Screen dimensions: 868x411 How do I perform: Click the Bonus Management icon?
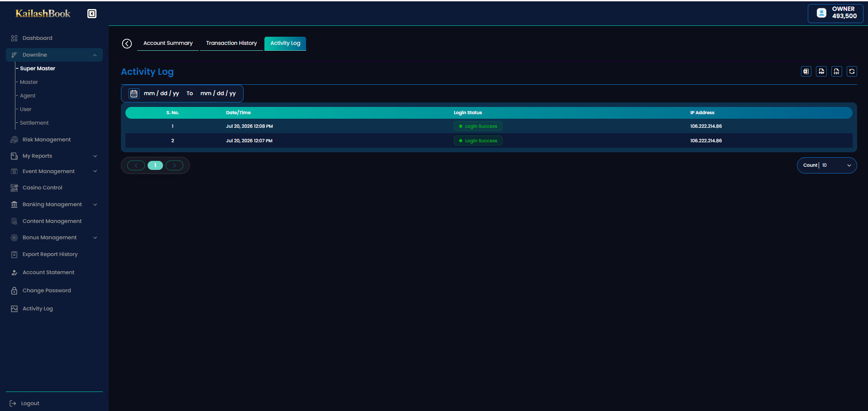pyautogui.click(x=14, y=237)
